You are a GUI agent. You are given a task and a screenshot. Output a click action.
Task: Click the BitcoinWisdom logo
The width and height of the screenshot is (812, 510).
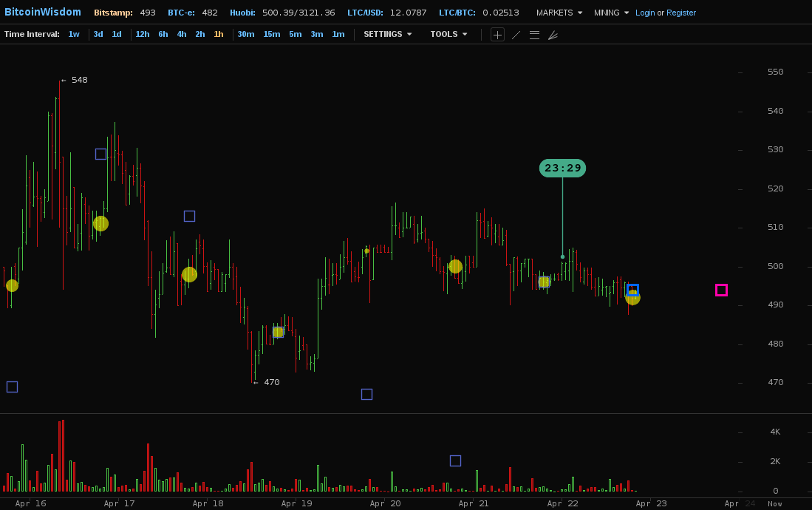[x=42, y=13]
